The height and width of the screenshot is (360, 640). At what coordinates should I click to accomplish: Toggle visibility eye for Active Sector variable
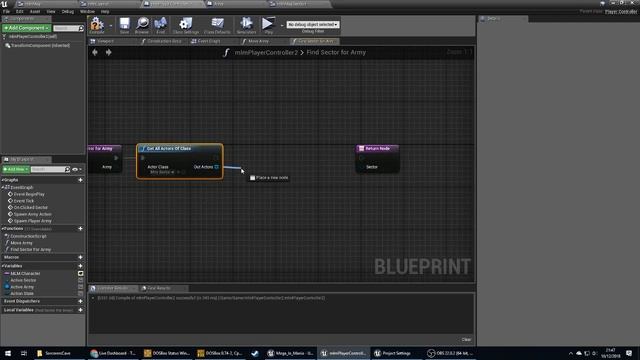coord(80,280)
